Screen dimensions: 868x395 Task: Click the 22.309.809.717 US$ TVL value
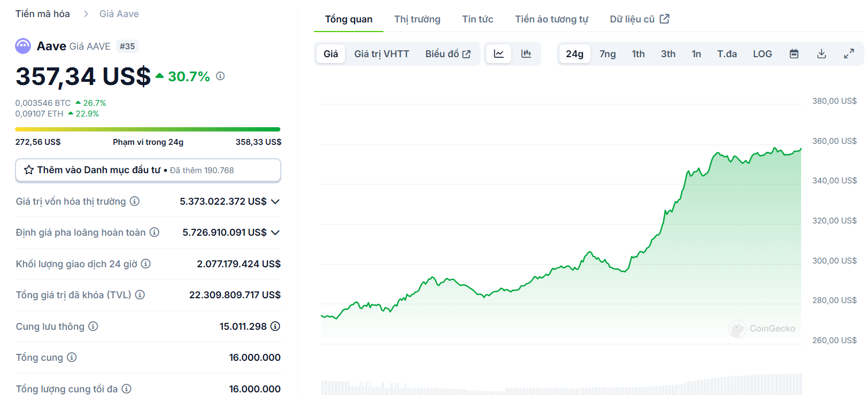coord(235,295)
